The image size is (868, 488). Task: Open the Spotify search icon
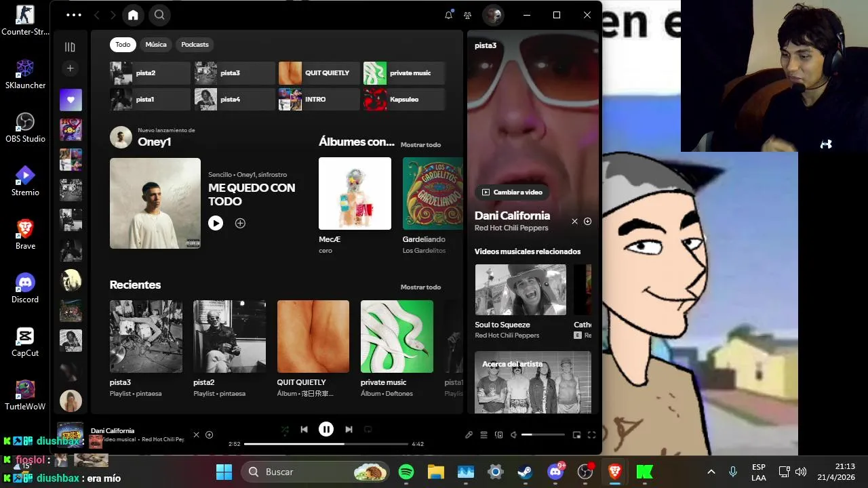point(159,15)
